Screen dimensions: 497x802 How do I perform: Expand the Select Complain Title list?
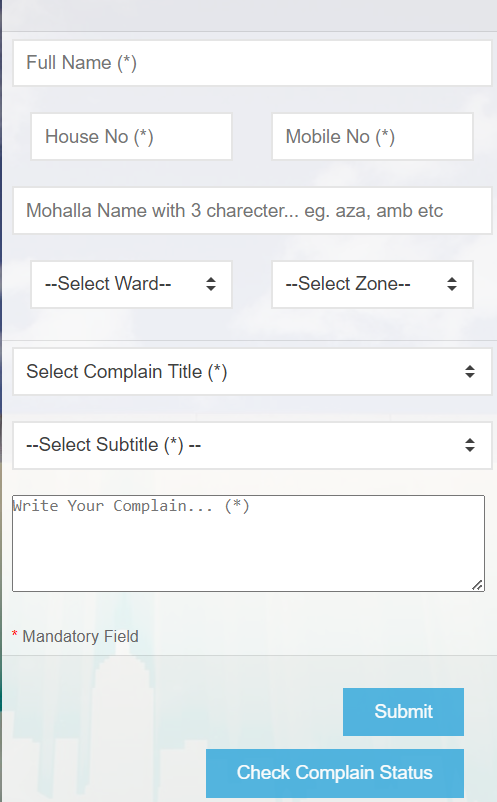(x=252, y=372)
